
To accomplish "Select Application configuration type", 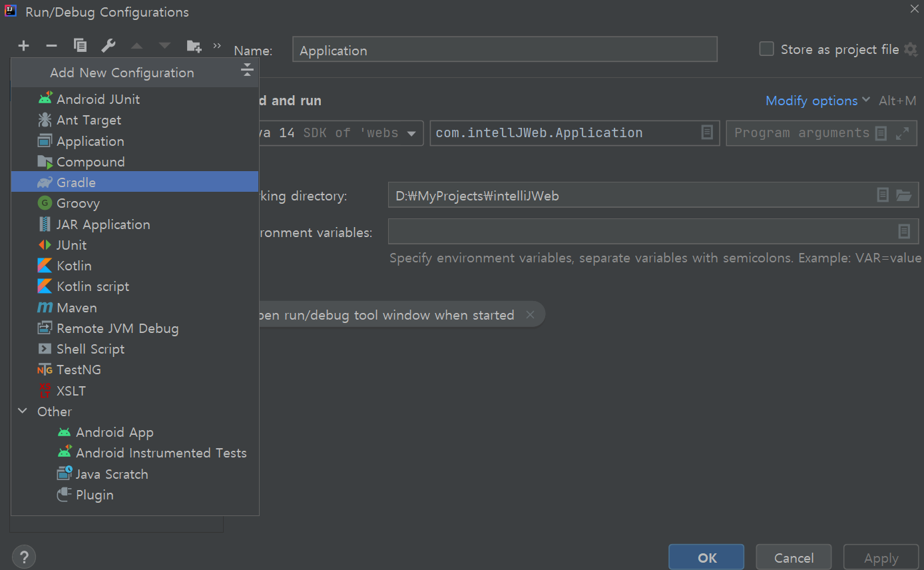I will (x=134, y=141).
